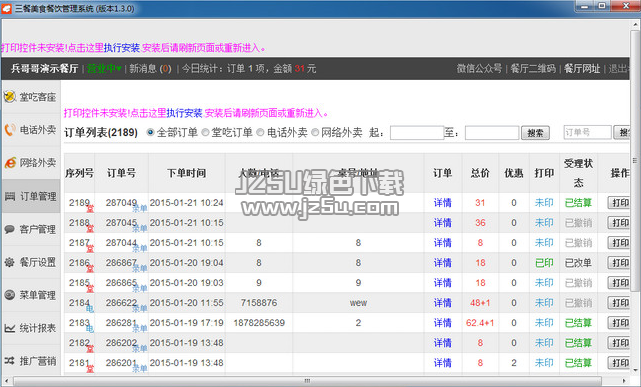The width and height of the screenshot is (641, 387).
Task: Click the start date input field
Action: [x=417, y=133]
